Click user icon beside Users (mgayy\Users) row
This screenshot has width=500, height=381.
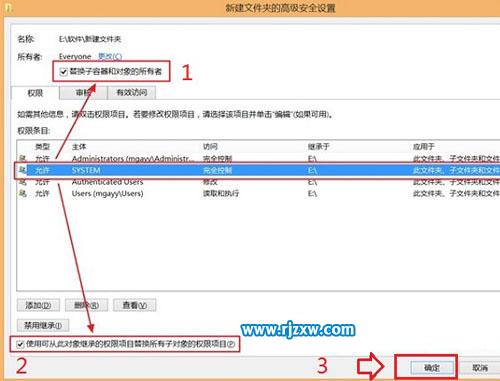pyautogui.click(x=23, y=193)
